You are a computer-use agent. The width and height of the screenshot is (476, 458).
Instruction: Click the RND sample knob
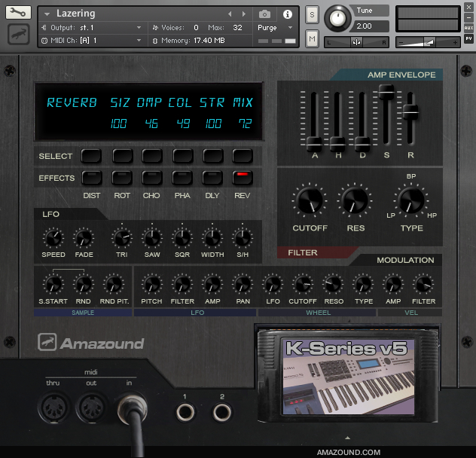click(x=84, y=284)
